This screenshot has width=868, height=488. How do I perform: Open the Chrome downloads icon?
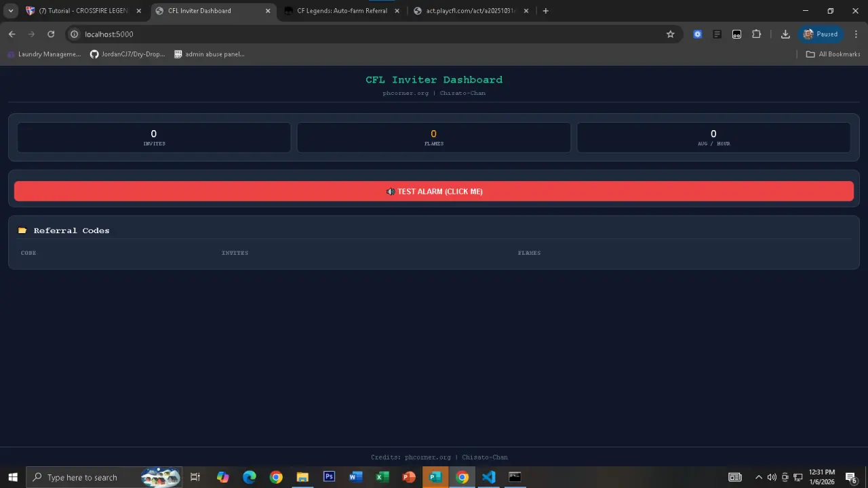click(785, 34)
